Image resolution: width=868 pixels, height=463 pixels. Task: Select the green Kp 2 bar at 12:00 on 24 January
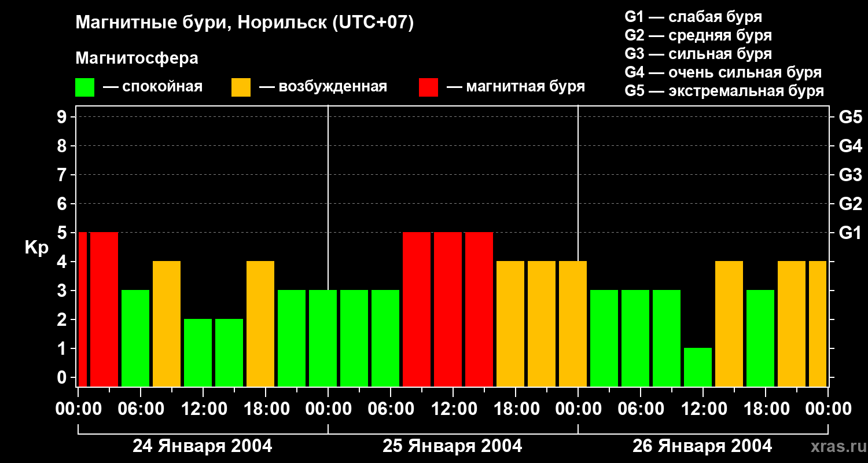198,352
